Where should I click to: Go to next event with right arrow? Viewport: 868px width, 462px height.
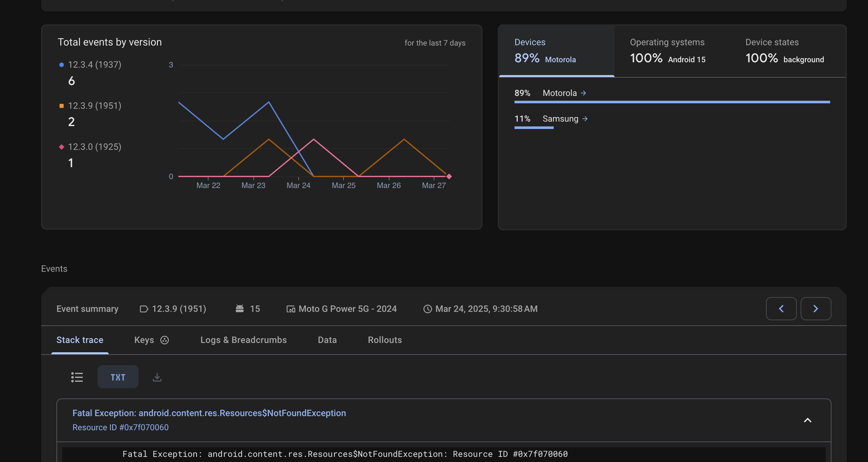point(815,309)
